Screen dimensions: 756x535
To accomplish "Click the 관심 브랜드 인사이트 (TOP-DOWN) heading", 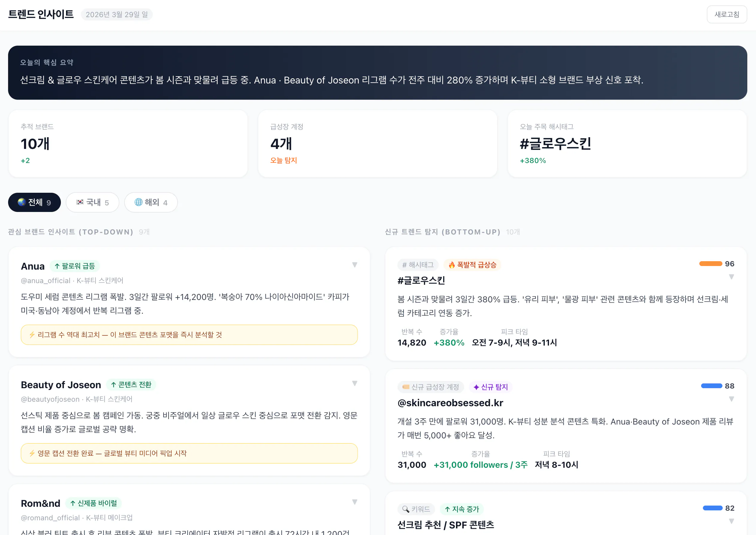I will (71, 232).
